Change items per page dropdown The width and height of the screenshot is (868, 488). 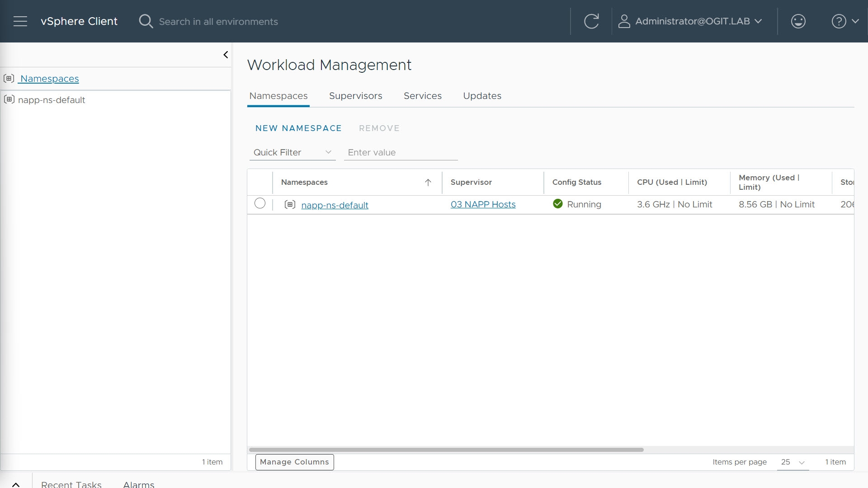[793, 462]
